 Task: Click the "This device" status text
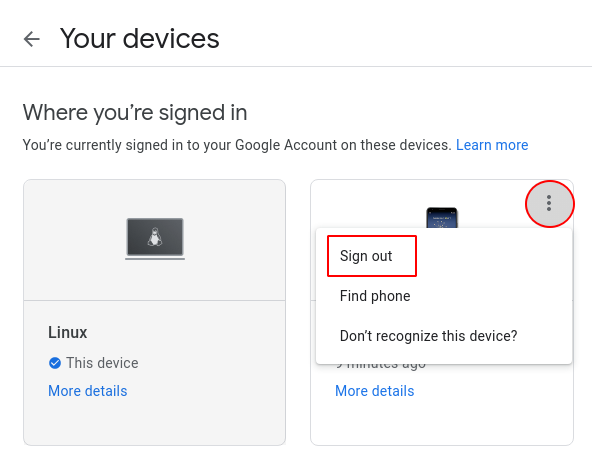(x=102, y=363)
